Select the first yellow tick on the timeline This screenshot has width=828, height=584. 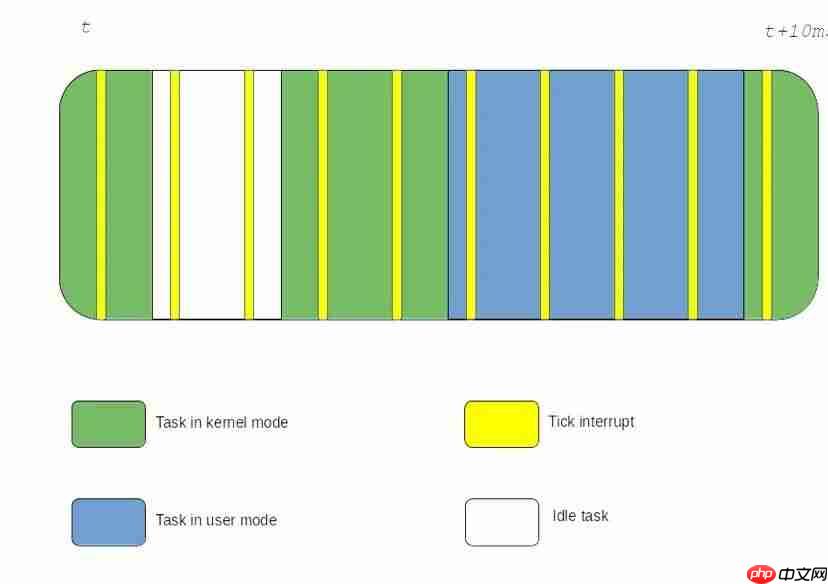(101, 195)
